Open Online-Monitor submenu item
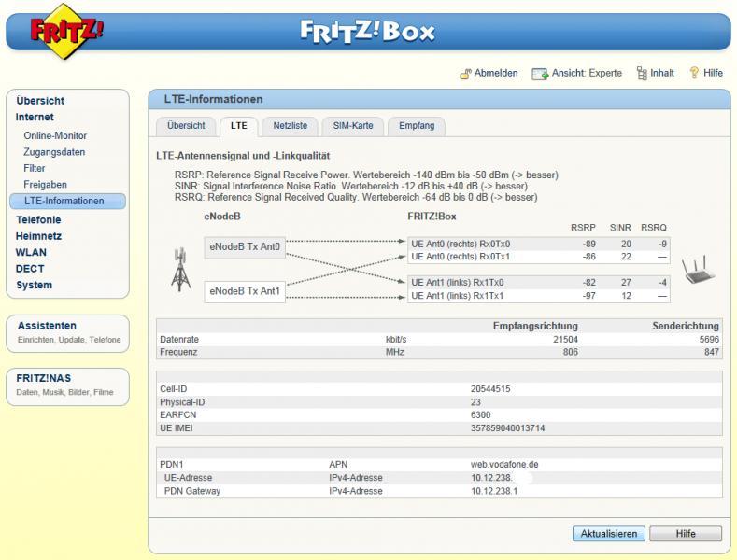 [55, 135]
